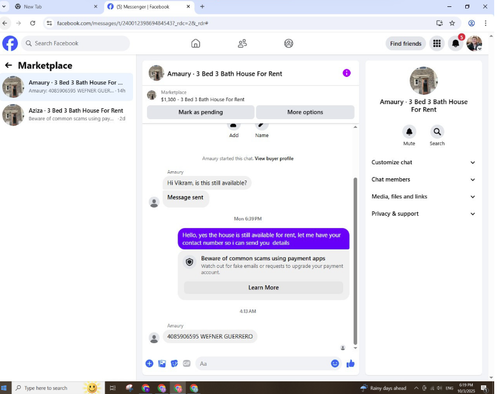
Task: Click Learn More about scams
Action: [x=263, y=287]
